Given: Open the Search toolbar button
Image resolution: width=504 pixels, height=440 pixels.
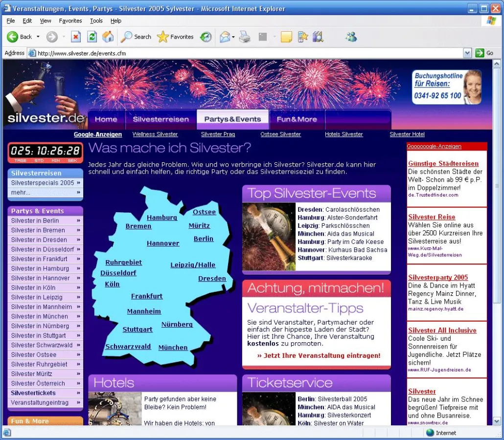Looking at the screenshot, I should point(136,37).
